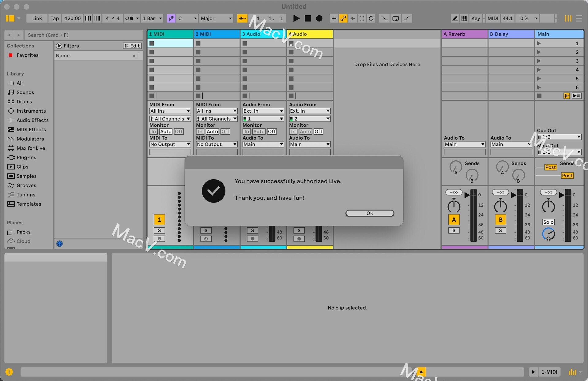Click Re-enable Automation arrow icon
The height and width of the screenshot is (381, 588).
352,18
